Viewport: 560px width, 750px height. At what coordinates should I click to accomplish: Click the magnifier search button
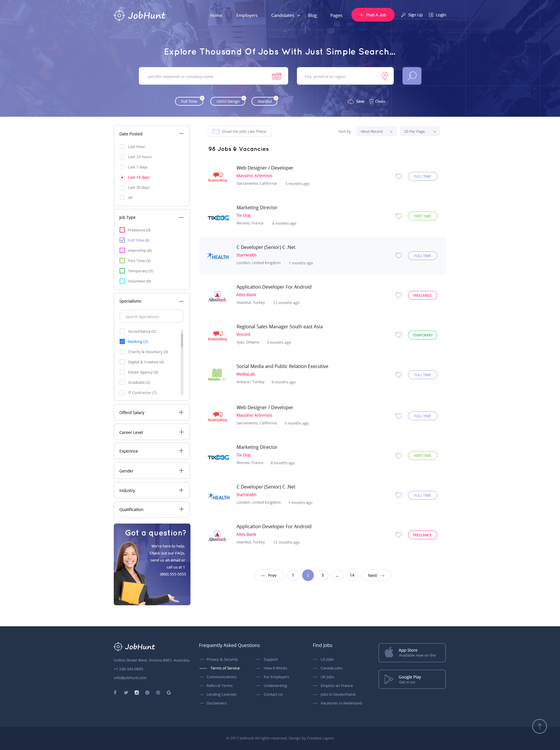click(412, 76)
